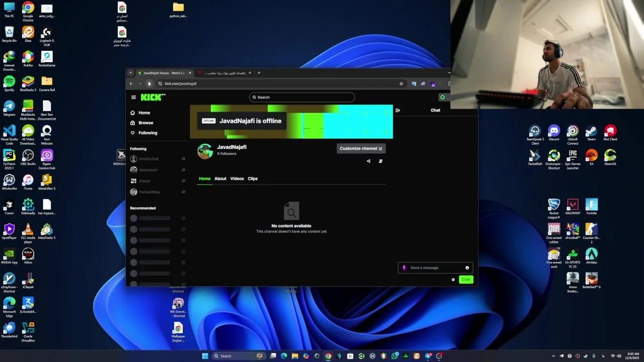644x362 pixels.
Task: Open the Chrome tab search dropdown
Action: tap(131, 73)
